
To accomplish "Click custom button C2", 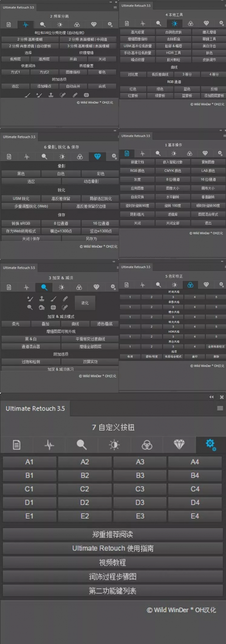I will tap(85, 489).
